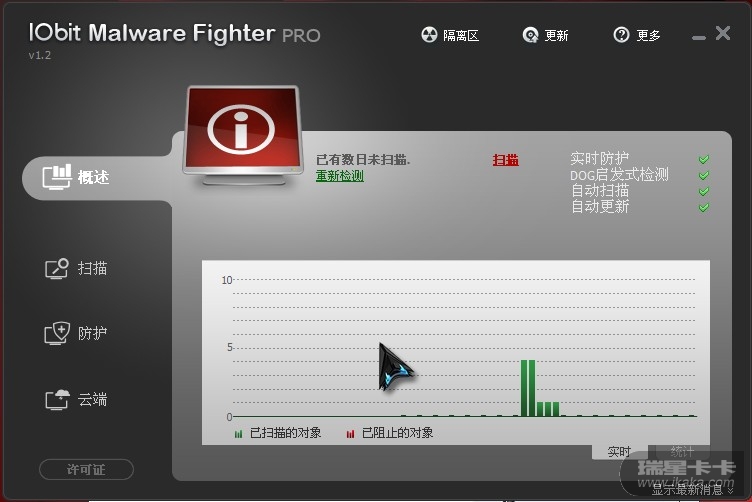
Task: Click the red 扫描 link
Action: (505, 160)
